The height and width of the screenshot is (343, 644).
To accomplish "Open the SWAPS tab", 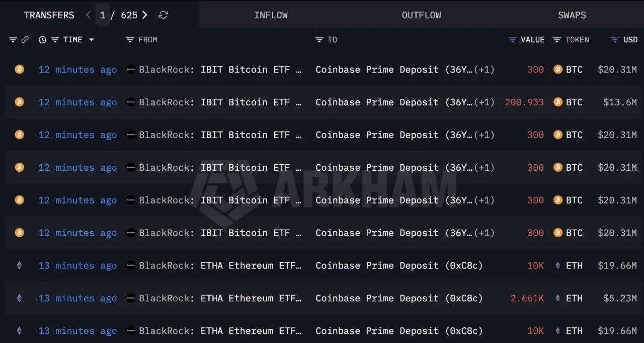I will click(572, 15).
